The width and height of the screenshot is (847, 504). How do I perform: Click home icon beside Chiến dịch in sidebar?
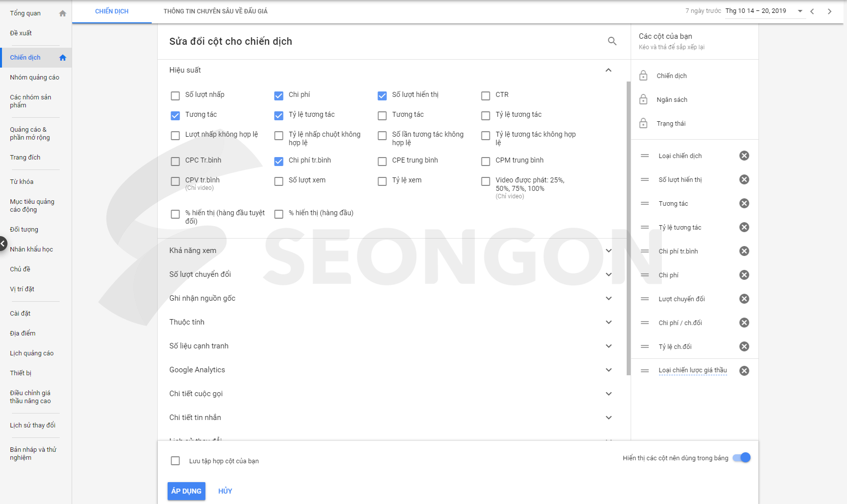pyautogui.click(x=63, y=58)
